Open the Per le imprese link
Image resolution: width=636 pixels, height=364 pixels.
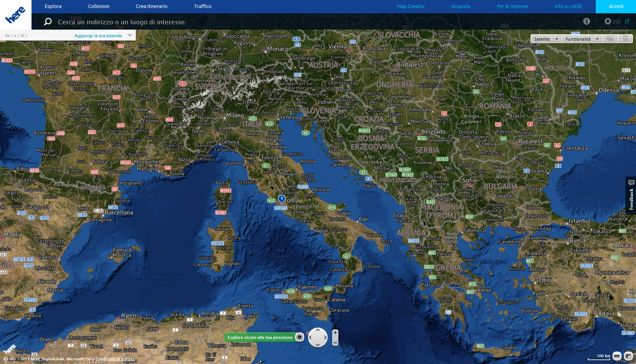[513, 6]
